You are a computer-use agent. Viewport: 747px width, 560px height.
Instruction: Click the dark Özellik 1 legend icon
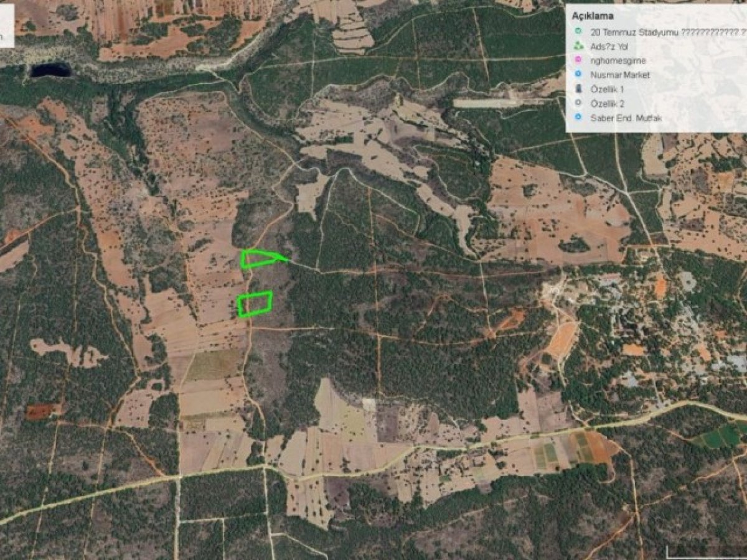click(x=578, y=89)
